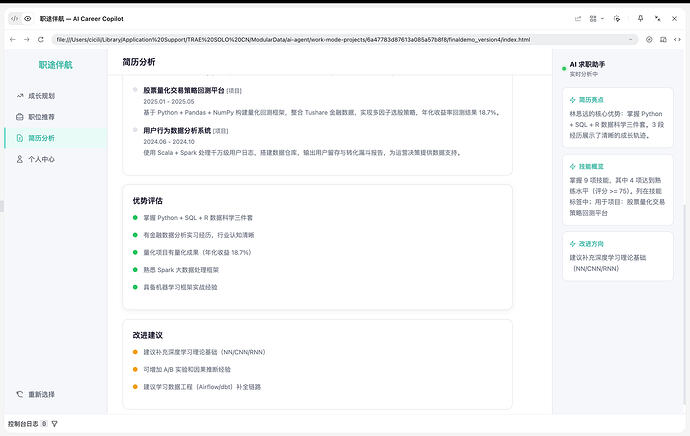Screen dimensions: 690x436
Task: Switch to the eye preview toggle
Action: (28, 18)
